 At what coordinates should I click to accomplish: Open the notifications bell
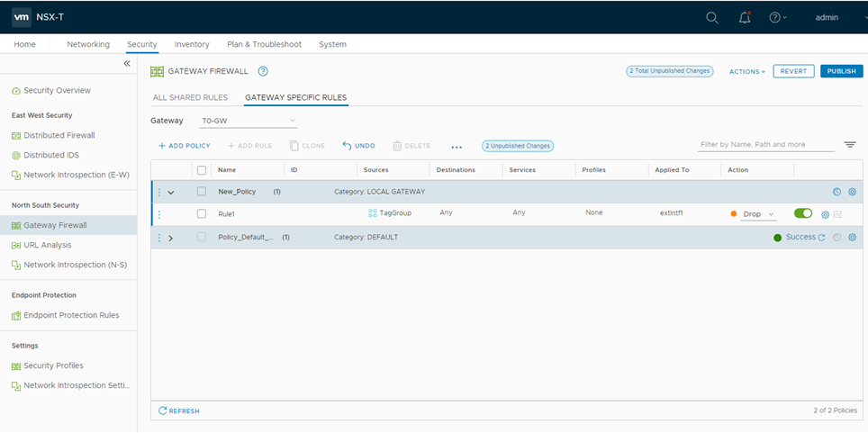point(745,17)
